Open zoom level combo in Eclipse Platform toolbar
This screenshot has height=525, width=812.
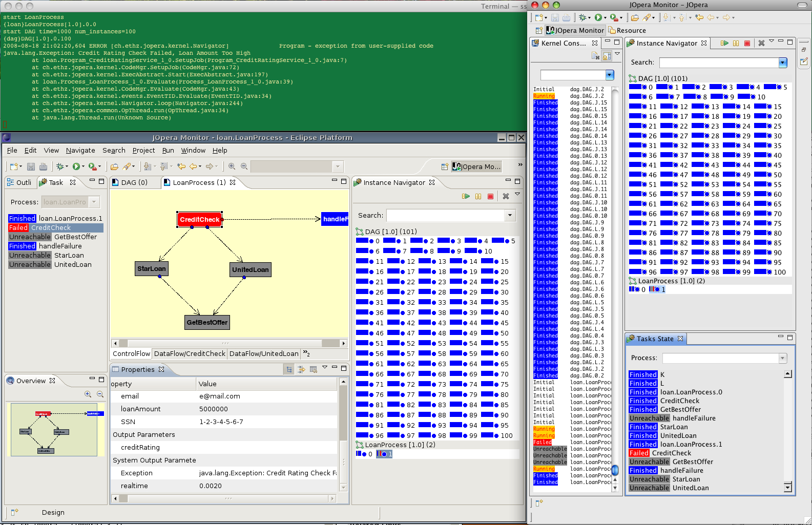pos(338,166)
